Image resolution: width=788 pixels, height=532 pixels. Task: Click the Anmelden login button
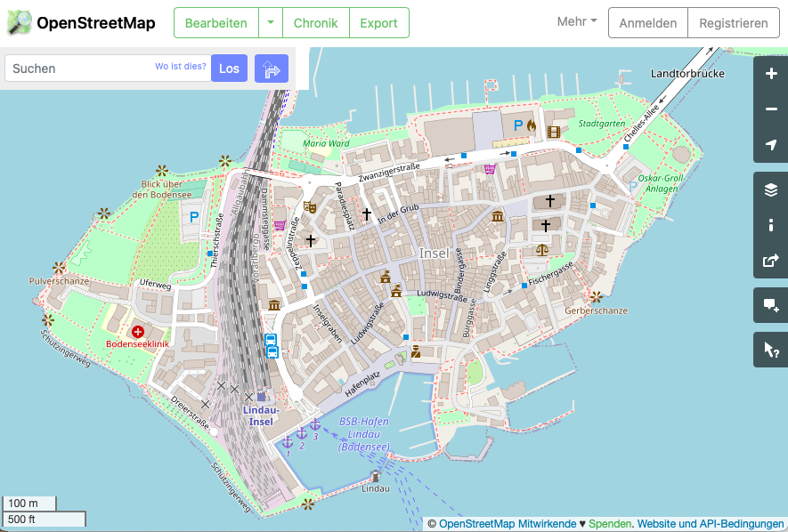click(x=648, y=23)
